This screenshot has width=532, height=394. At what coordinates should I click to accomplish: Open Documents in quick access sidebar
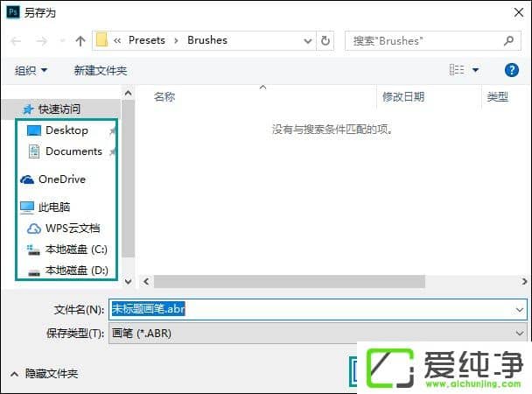click(x=73, y=151)
